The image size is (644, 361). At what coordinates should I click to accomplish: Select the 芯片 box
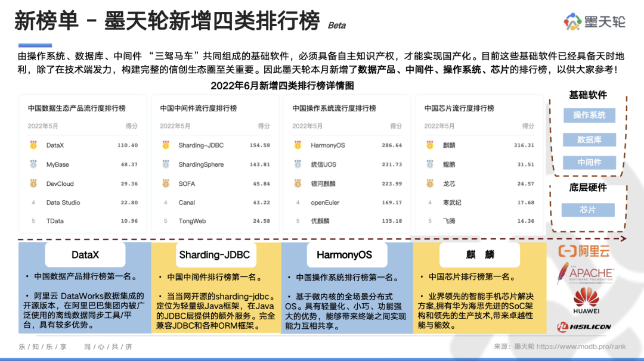[588, 210]
